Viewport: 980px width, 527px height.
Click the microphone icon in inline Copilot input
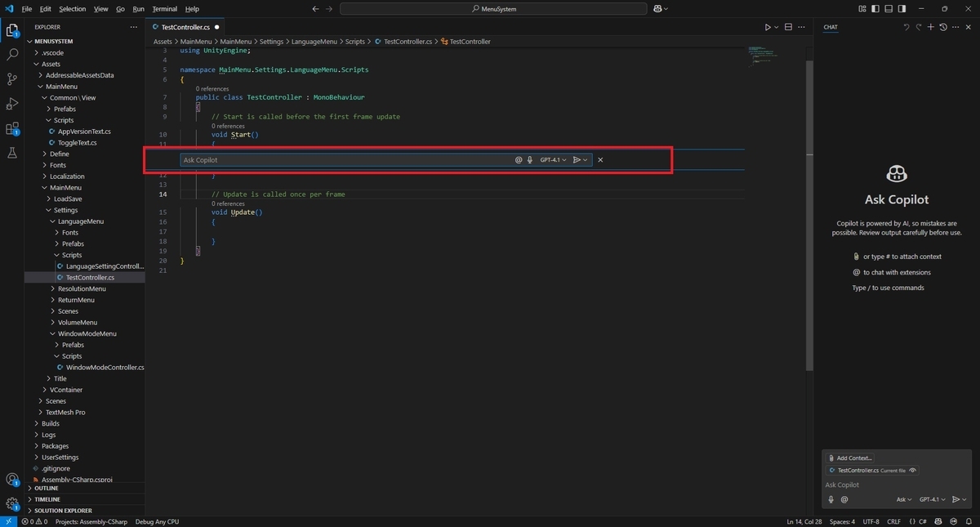530,160
